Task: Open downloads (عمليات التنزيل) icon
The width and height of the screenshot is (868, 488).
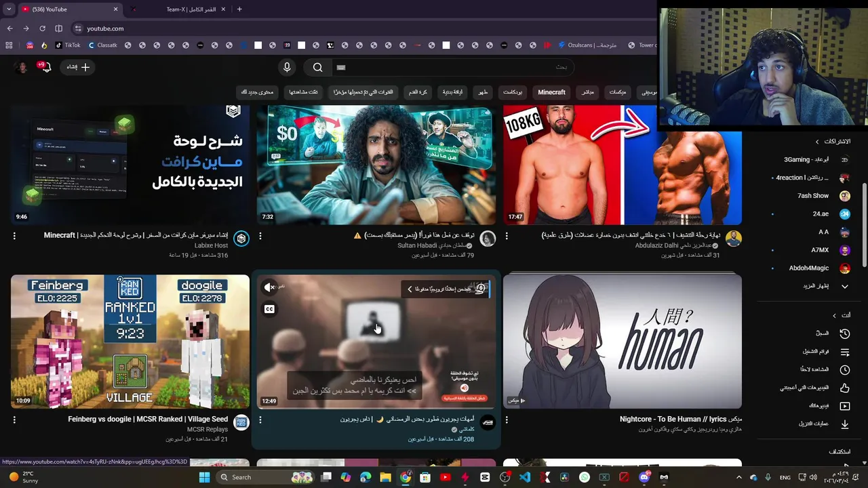Action: pyautogui.click(x=845, y=424)
